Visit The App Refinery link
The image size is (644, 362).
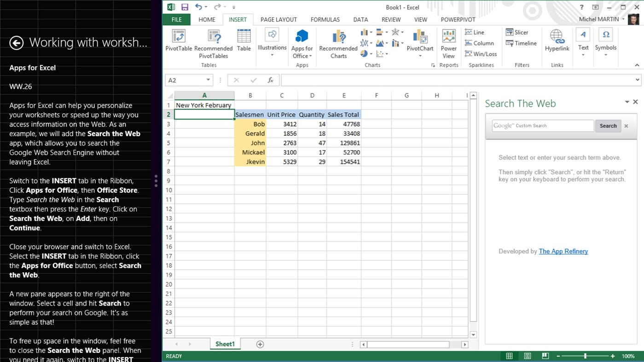point(563,251)
